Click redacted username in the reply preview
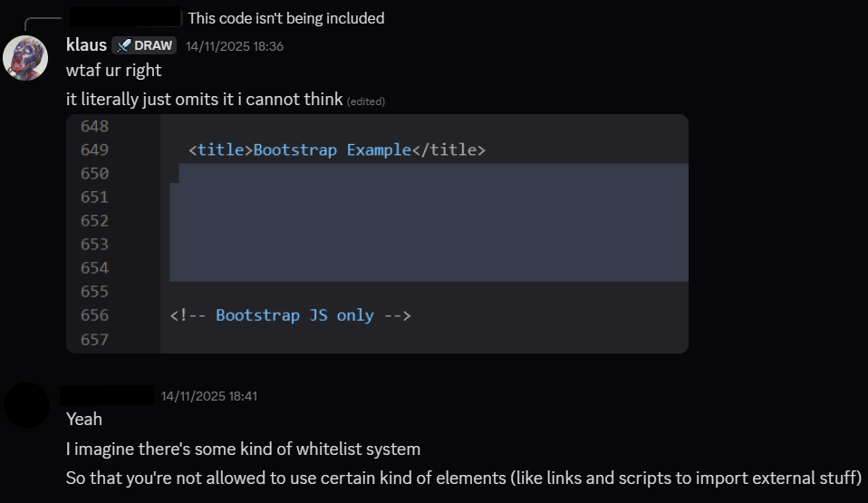The height and width of the screenshot is (503, 868). click(x=125, y=17)
